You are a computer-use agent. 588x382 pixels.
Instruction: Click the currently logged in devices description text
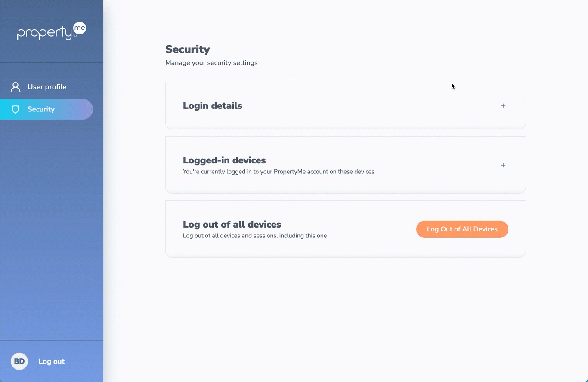pyautogui.click(x=279, y=172)
